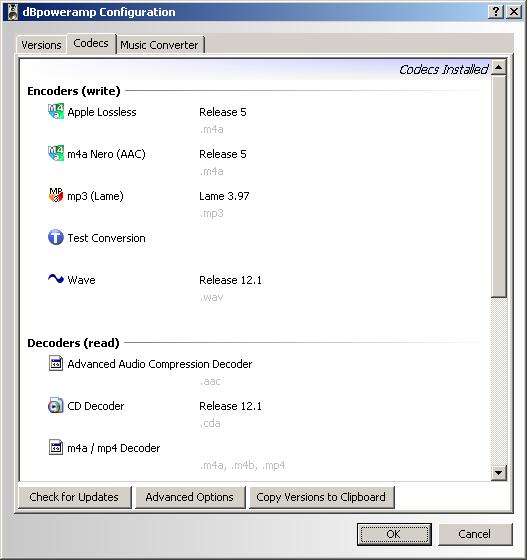Select the mp3 (Lame) encoder icon
Viewport: 527px width, 560px height.
coord(56,195)
